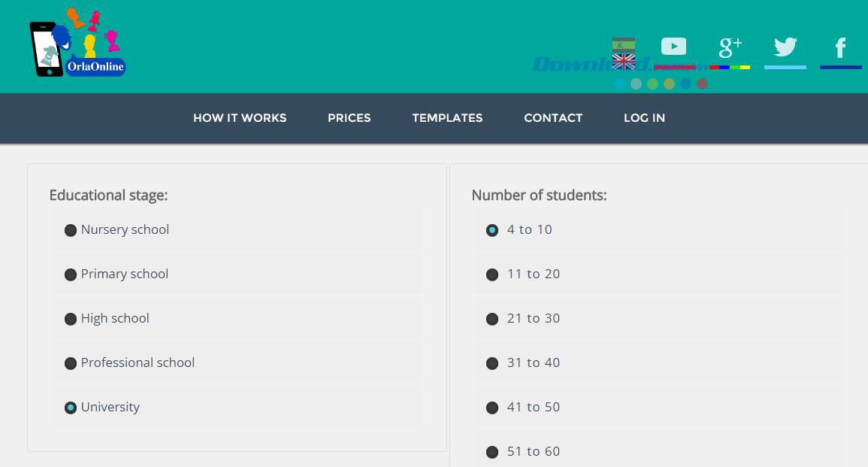868x467 pixels.
Task: Select the University radio button
Action: [x=71, y=408]
